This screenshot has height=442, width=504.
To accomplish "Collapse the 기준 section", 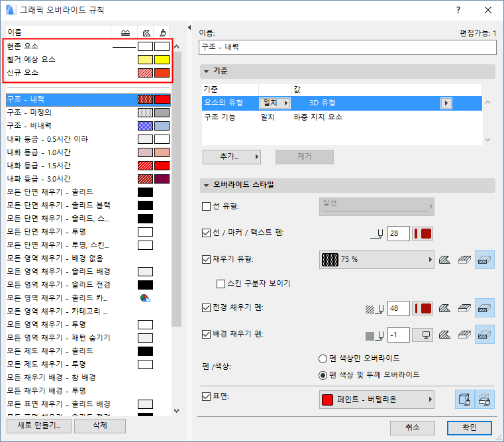I will [x=207, y=71].
